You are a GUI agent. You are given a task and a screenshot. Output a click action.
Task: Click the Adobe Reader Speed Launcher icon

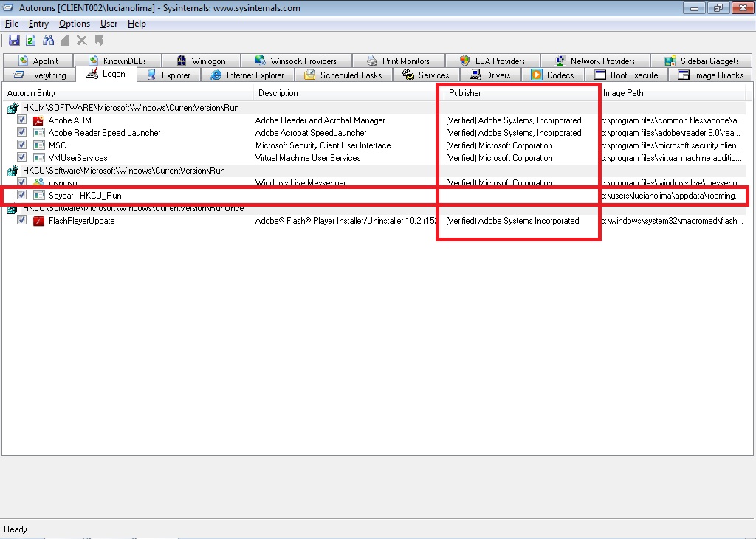click(38, 133)
